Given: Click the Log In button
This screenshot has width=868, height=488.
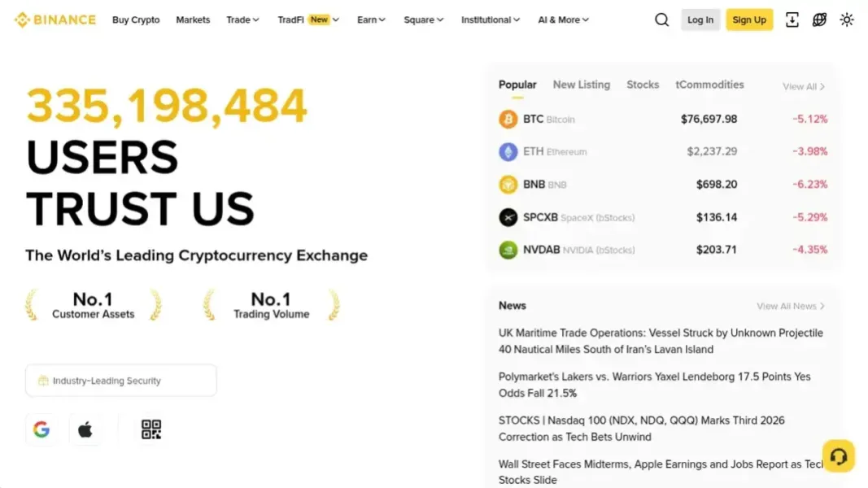Looking at the screenshot, I should coord(700,20).
